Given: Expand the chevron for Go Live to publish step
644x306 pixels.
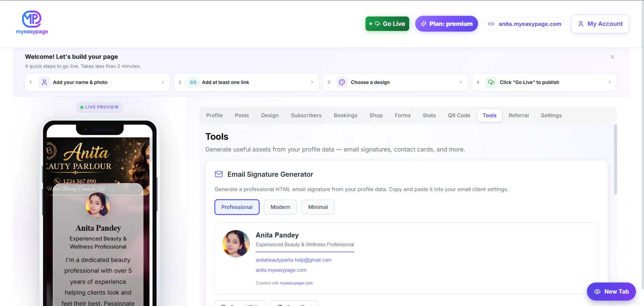Looking at the screenshot, I should [610, 82].
